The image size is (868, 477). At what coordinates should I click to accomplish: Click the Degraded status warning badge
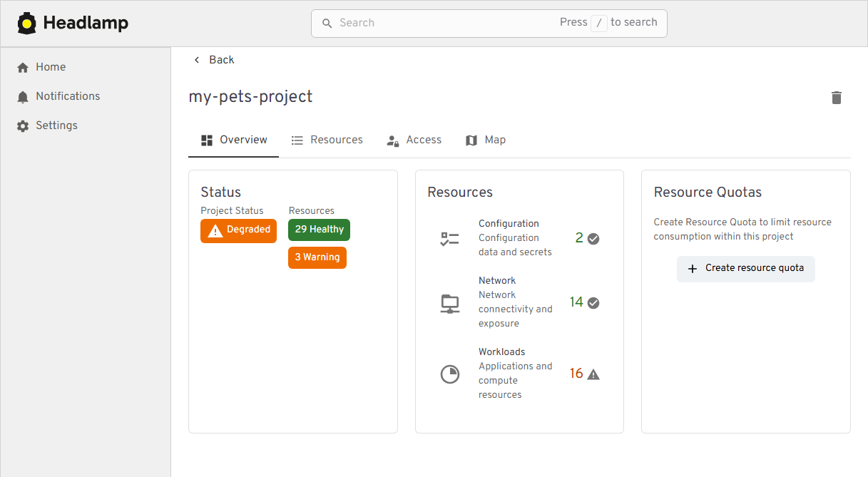pyautogui.click(x=238, y=230)
